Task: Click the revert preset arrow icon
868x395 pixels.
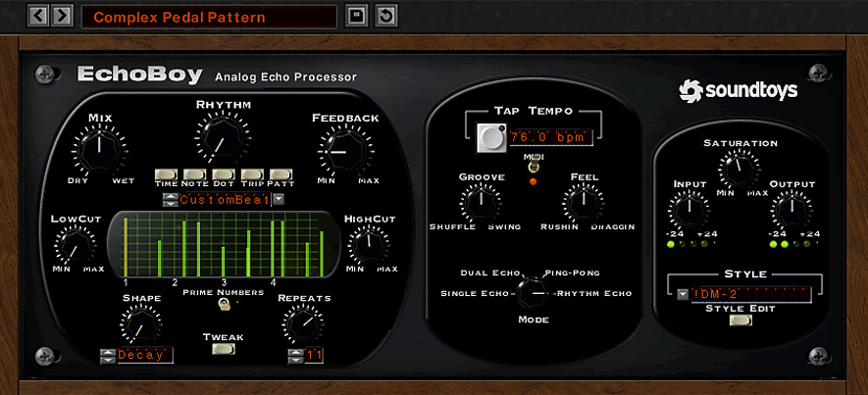Action: point(385,16)
